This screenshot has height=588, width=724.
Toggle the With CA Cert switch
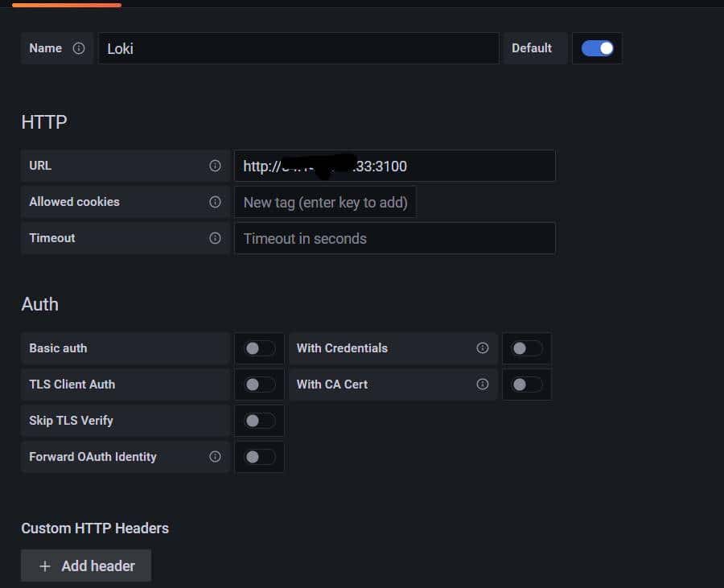click(526, 384)
